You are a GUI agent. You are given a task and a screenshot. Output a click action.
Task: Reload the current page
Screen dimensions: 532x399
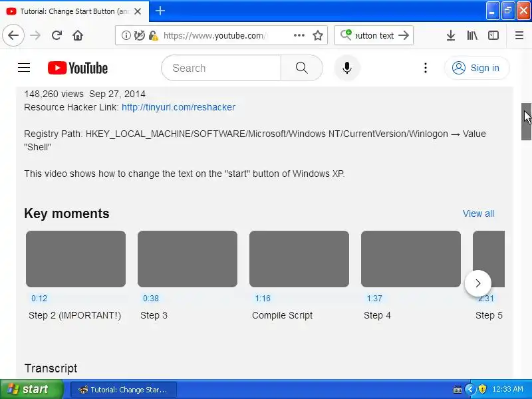[57, 35]
